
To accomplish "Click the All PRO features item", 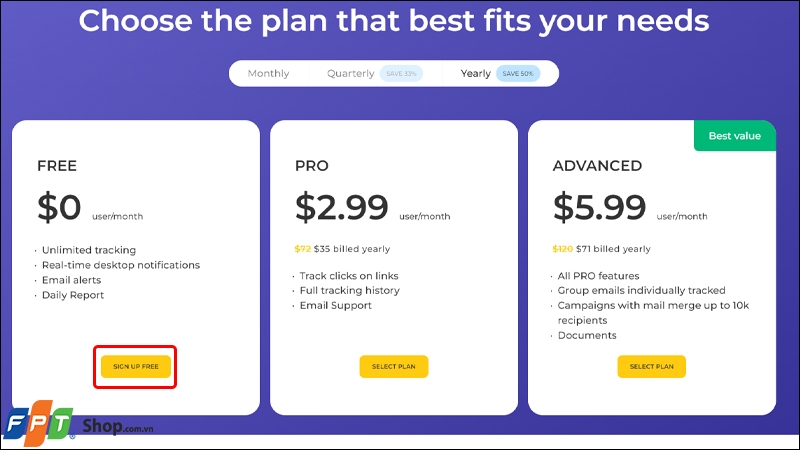I will point(599,276).
